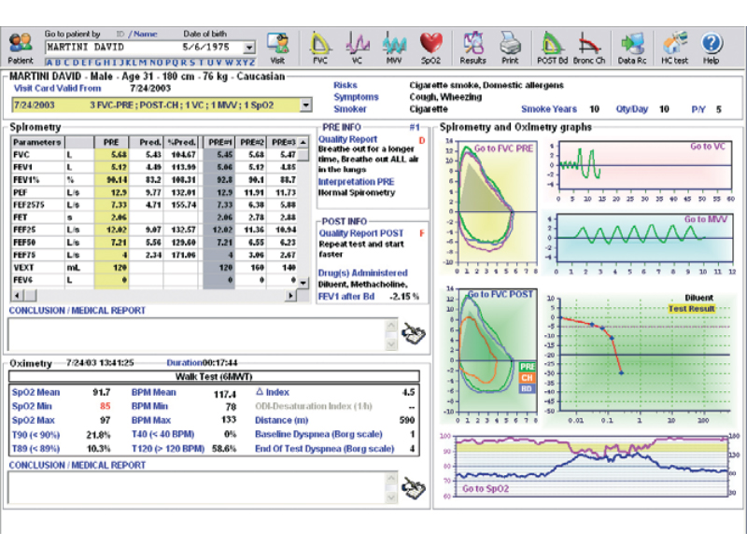747x560 pixels.
Task: Click the Smoke Years label
Action: pos(549,109)
